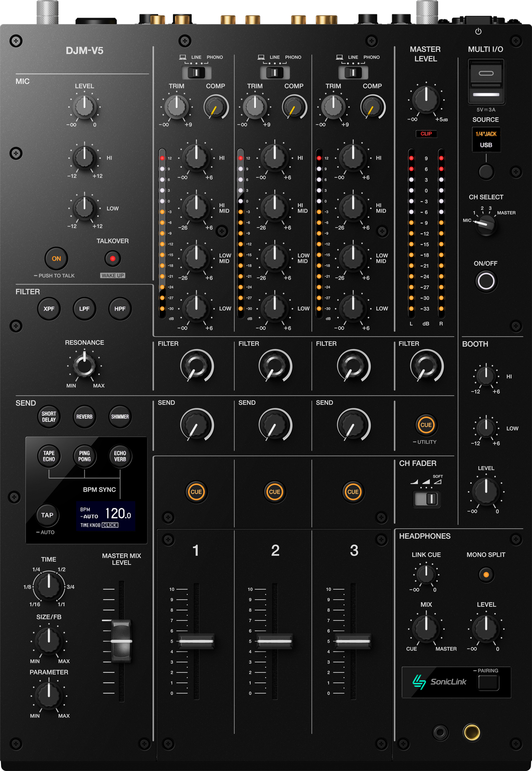This screenshot has height=771, width=532.
Task: Click the CH SELECT rotary selector
Action: (485, 224)
